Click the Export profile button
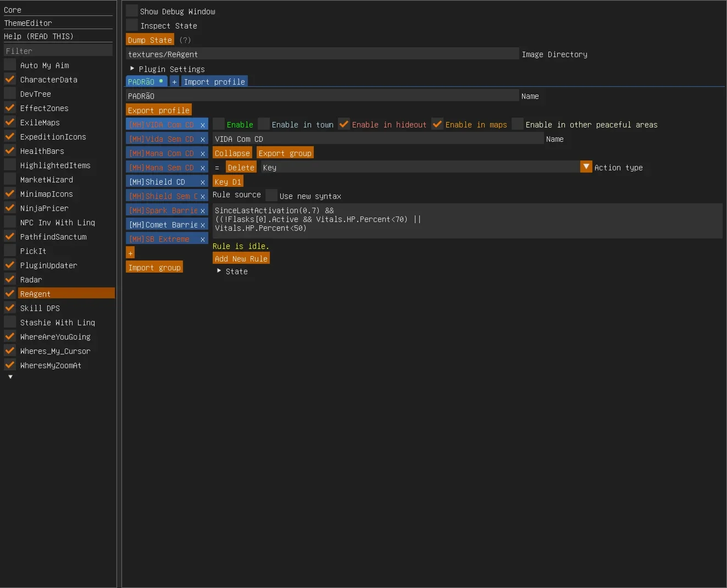 point(159,110)
